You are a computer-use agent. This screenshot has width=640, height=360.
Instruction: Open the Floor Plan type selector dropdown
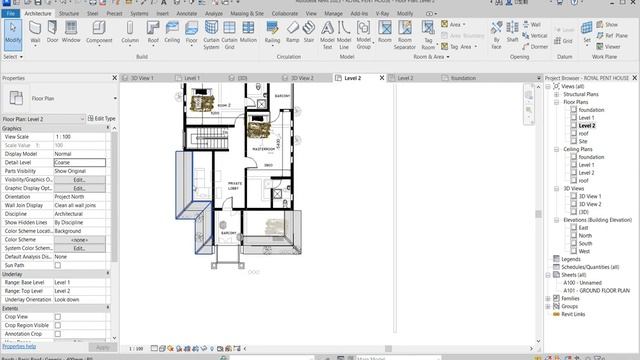click(x=115, y=98)
